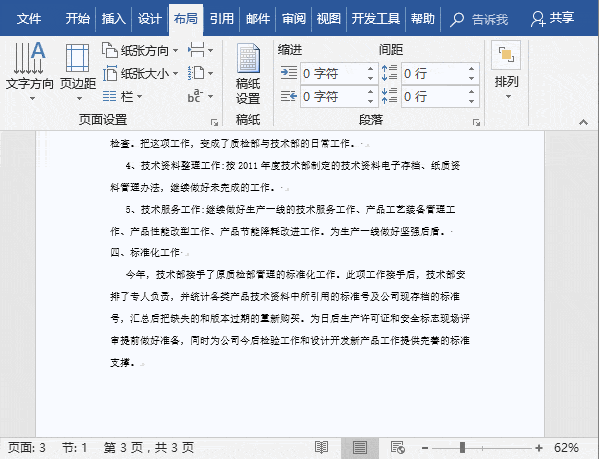599x459 pixels.
Task: Click the 共享 share button
Action: [552, 18]
